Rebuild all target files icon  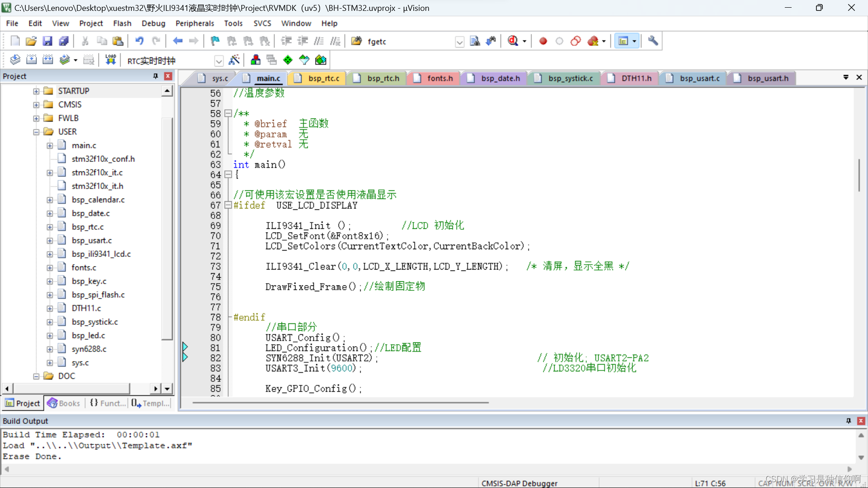click(47, 60)
